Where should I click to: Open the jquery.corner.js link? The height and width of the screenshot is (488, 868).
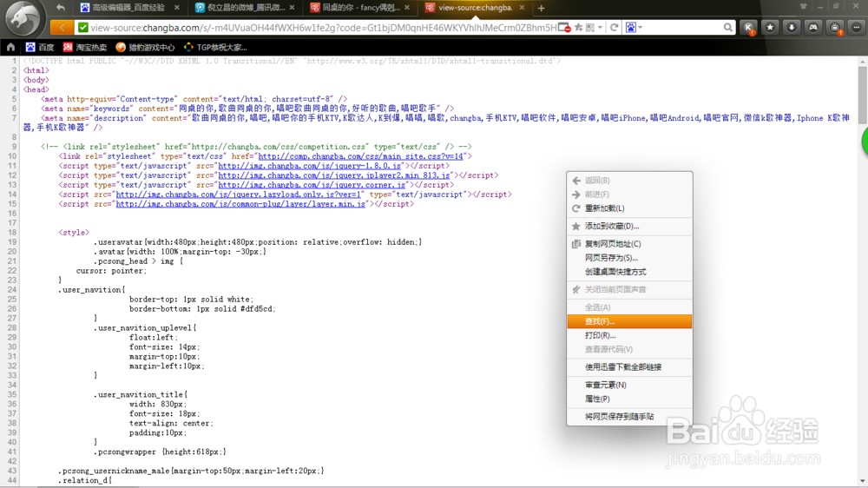pos(312,185)
